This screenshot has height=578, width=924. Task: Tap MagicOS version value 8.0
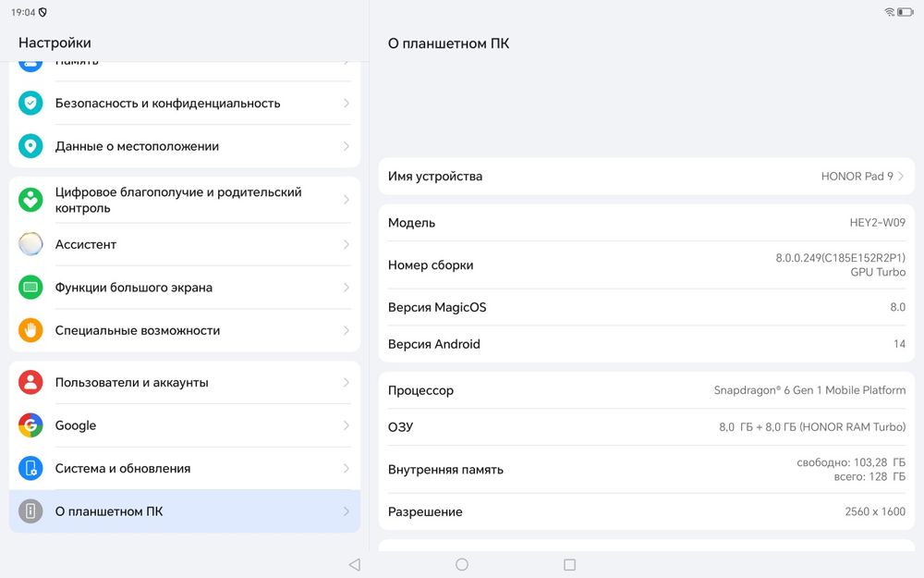[897, 307]
